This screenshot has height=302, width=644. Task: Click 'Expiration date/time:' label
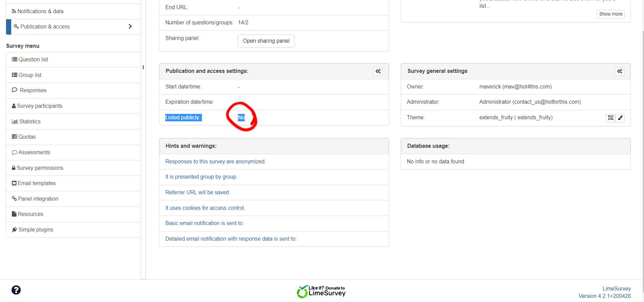click(x=190, y=102)
